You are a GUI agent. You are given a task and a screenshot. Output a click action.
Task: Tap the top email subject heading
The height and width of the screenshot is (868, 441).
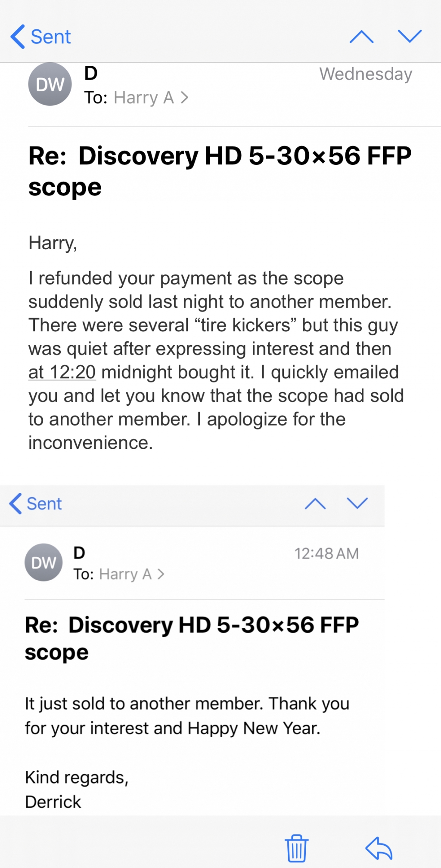coord(220,171)
